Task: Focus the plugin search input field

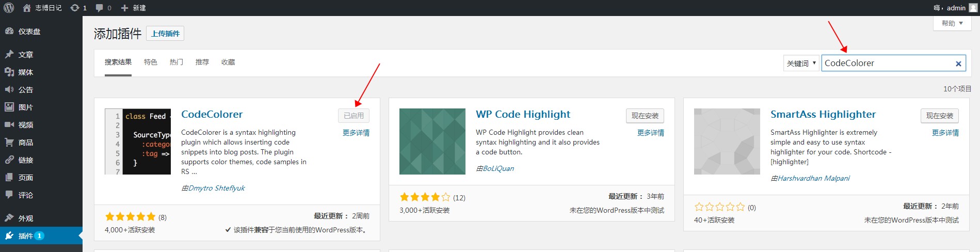Action: (893, 63)
